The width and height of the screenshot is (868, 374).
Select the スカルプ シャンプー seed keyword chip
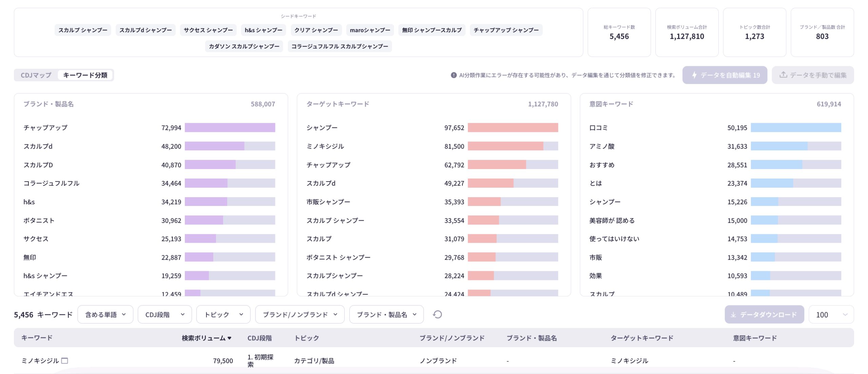pos(83,30)
